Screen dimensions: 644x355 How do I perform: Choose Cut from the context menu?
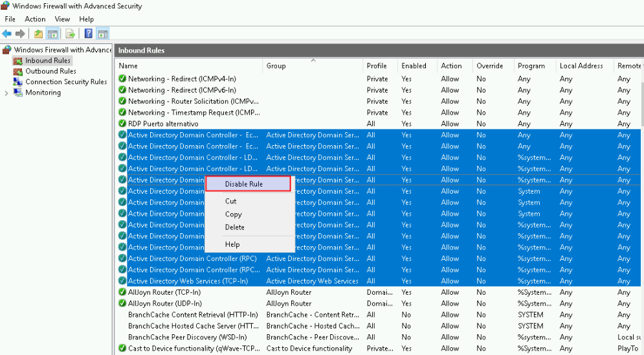pyautogui.click(x=230, y=201)
